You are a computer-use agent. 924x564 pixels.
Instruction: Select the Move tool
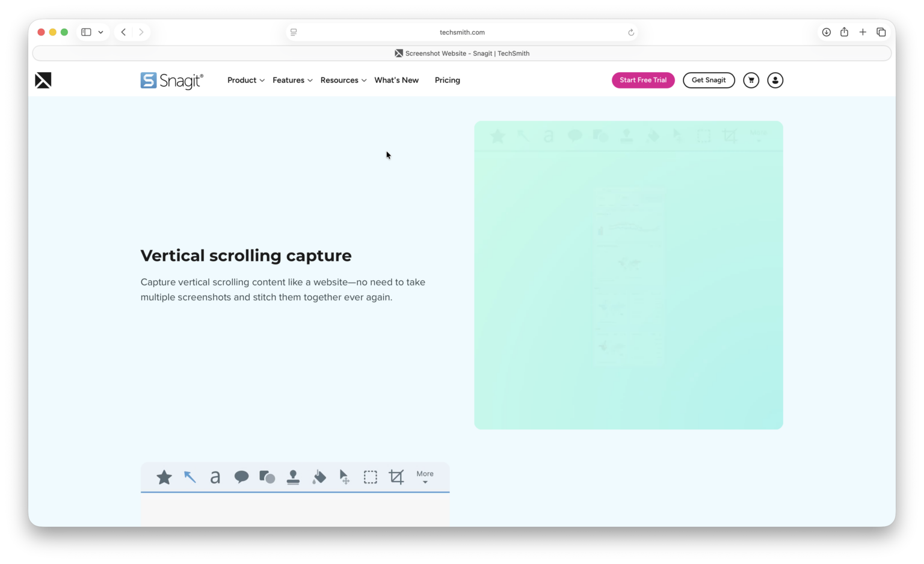[x=345, y=477]
